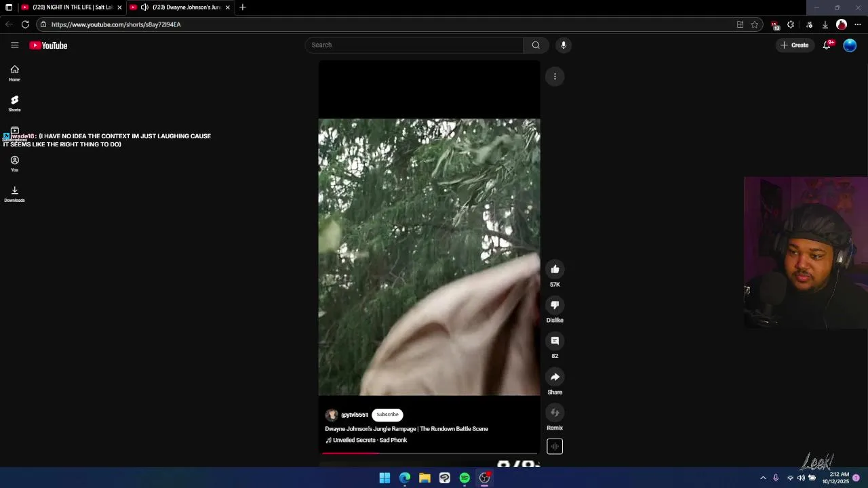Subscribe to the @ytvl5551 channel

(x=387, y=415)
